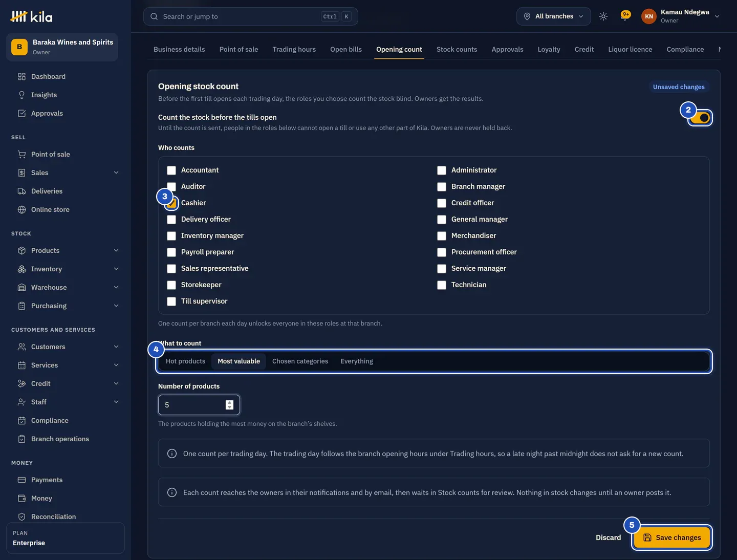
Task: Focus the Search or jump to field
Action: tap(250, 16)
